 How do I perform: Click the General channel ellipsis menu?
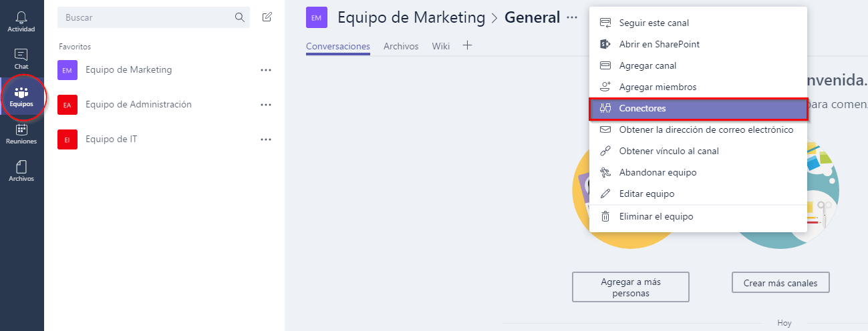[x=572, y=18]
